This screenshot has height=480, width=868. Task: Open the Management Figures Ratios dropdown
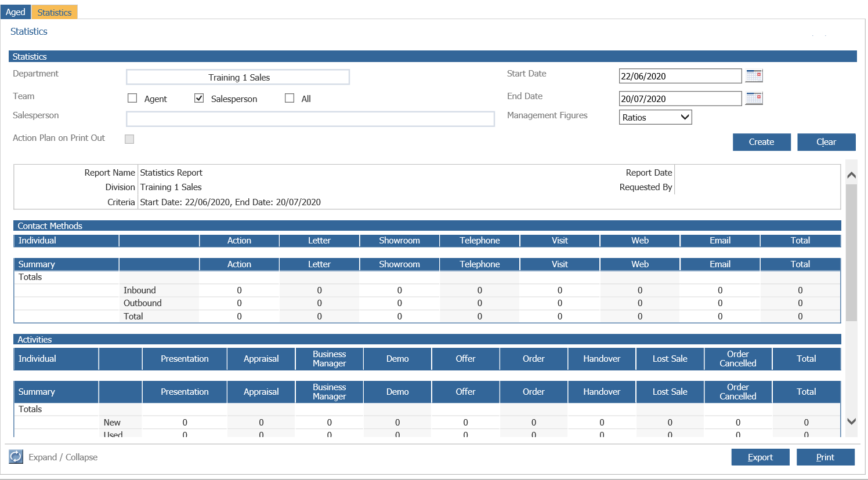click(x=656, y=117)
